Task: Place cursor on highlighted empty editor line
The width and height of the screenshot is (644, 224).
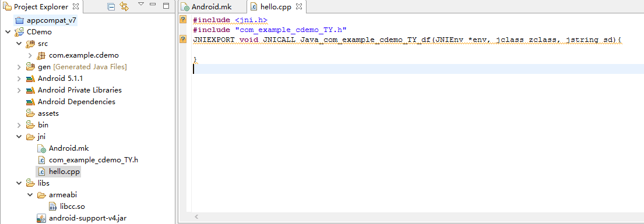Action: click(x=418, y=69)
